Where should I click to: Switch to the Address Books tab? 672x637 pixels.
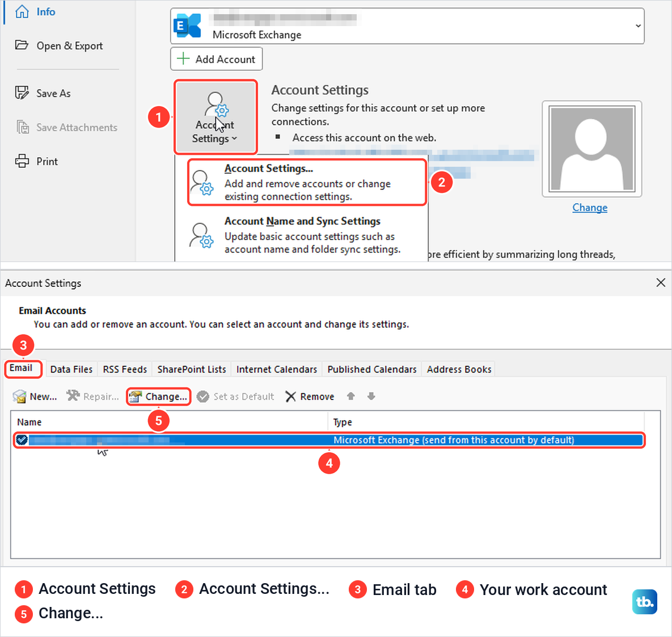459,369
